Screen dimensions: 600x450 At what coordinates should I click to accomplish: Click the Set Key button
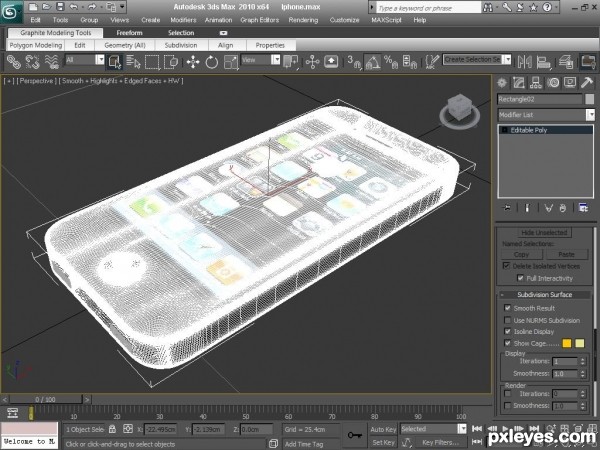(x=383, y=442)
